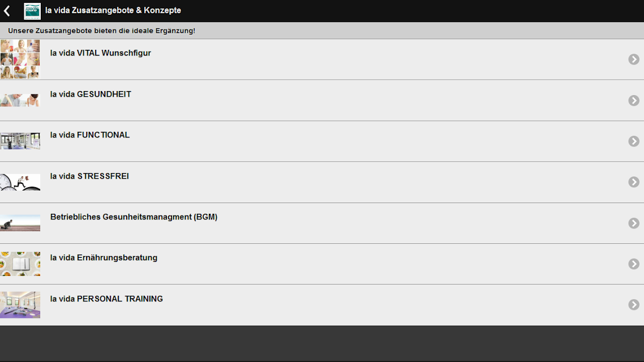Click header title la vida Zusatzangebote & Konzepte
The width and height of the screenshot is (644, 362).
[113, 10]
